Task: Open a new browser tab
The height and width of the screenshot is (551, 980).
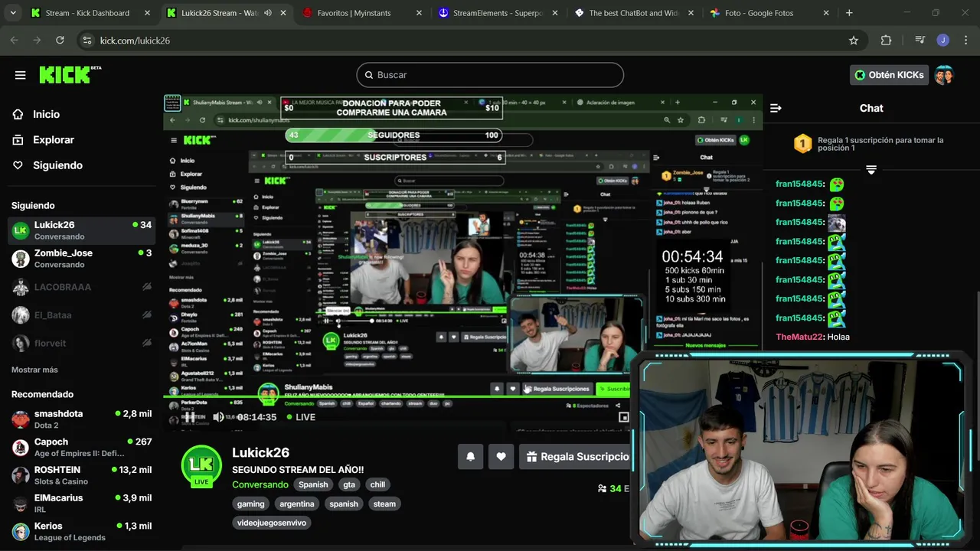Action: [849, 13]
